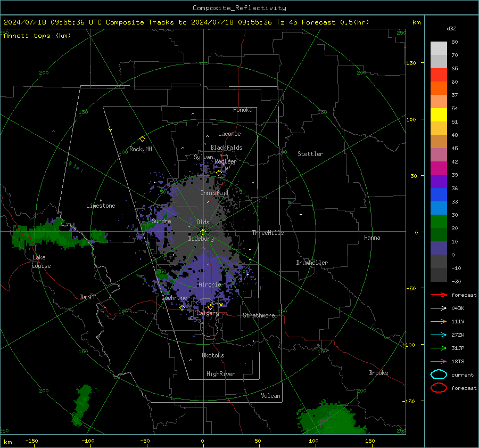Click the Calgary city label

pos(208,313)
